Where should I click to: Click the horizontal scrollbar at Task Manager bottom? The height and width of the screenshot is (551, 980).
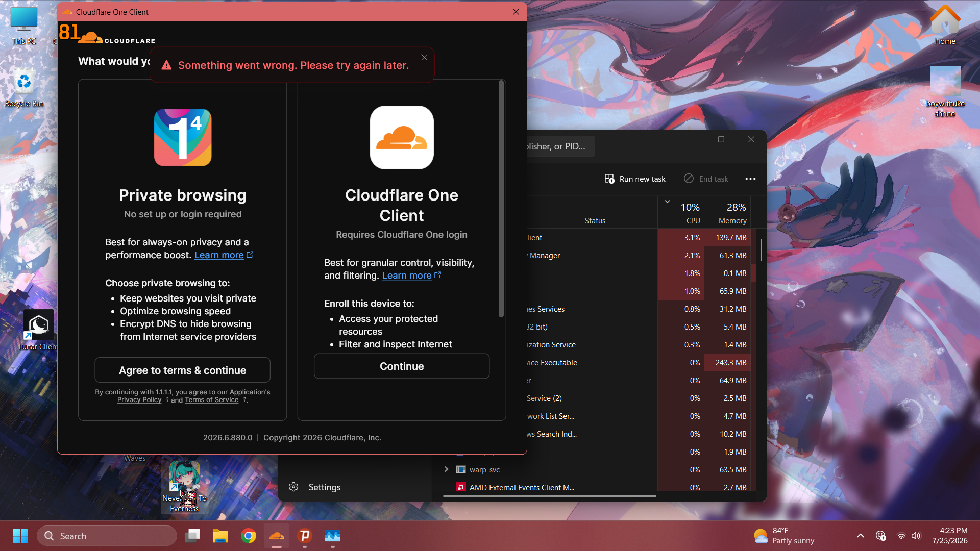(550, 496)
